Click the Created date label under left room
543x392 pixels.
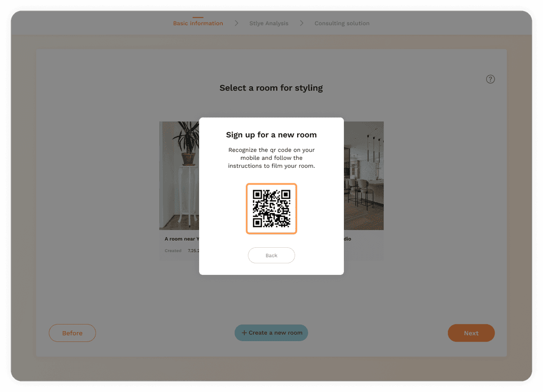click(173, 251)
